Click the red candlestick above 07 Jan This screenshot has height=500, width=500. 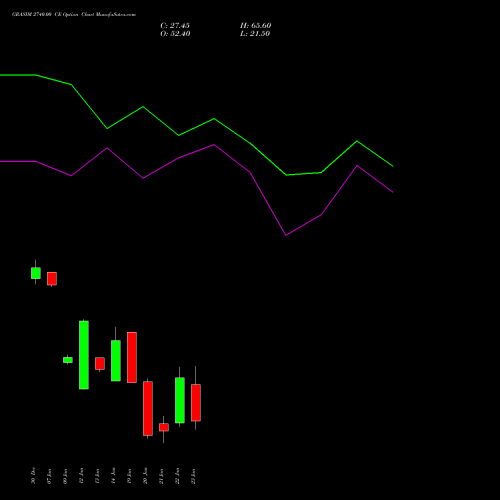52,279
